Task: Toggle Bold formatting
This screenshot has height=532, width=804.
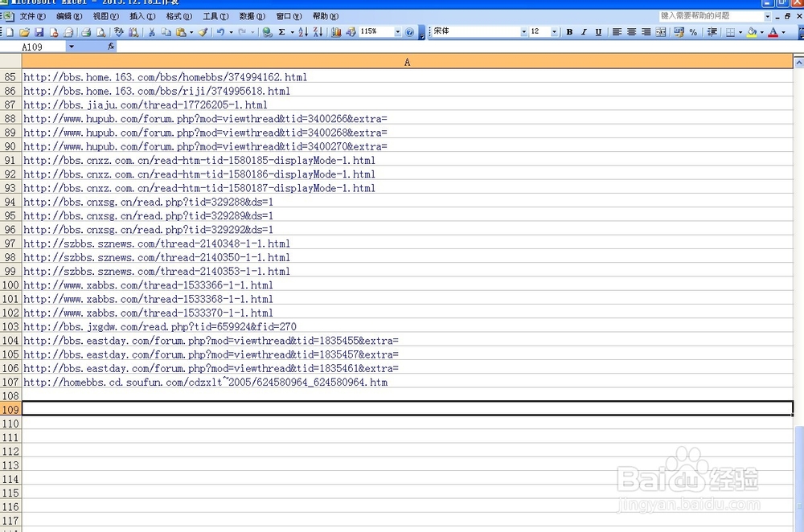Action: (569, 32)
